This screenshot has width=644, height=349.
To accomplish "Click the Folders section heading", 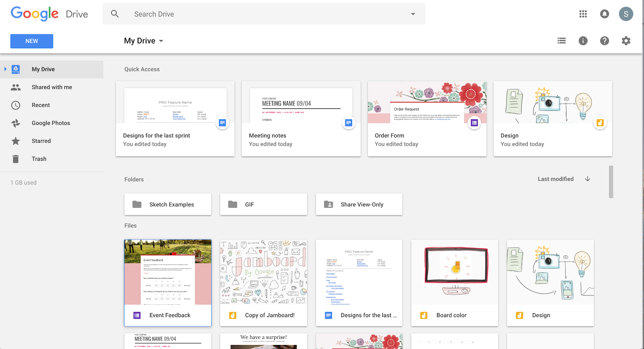I will pyautogui.click(x=134, y=179).
